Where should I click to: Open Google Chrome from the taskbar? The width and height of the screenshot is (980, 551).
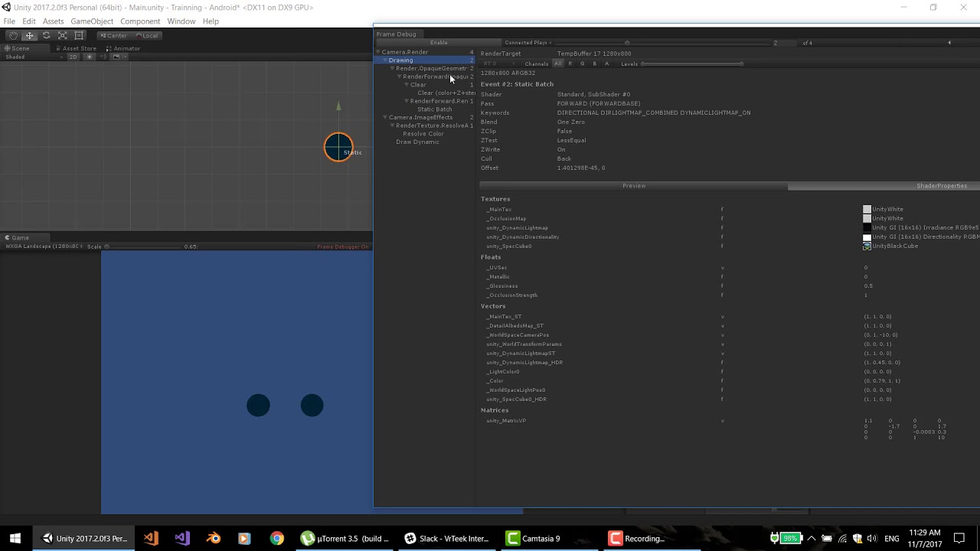(276, 538)
